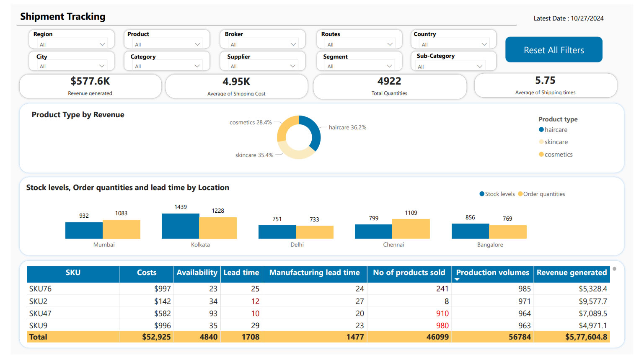Open the Broker slicer dropdown
Viewport: 644px width, 363px height.
pyautogui.click(x=293, y=44)
